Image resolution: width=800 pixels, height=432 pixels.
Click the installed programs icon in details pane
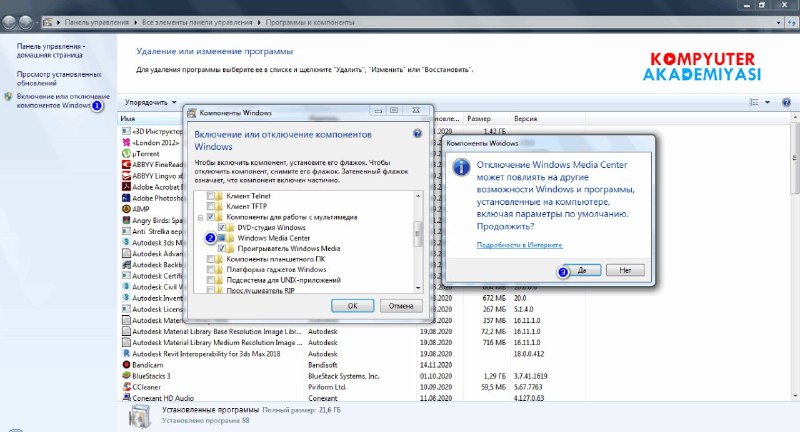(x=140, y=416)
